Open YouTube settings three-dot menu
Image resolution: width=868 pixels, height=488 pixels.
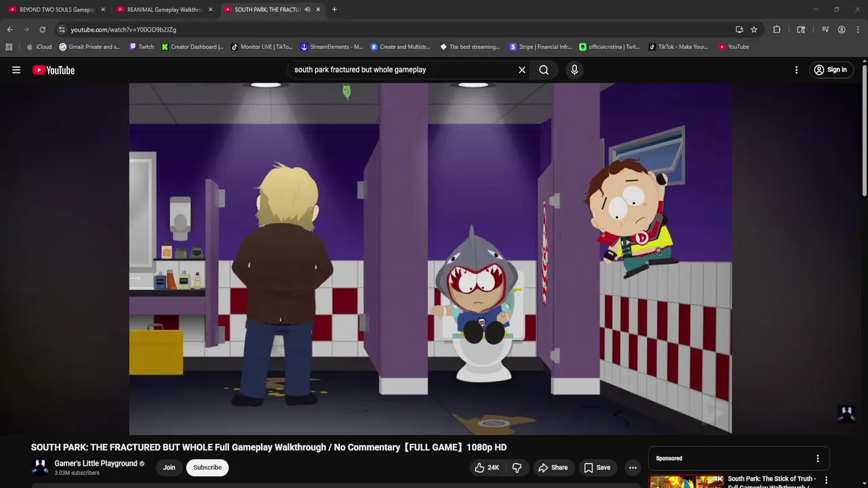796,70
